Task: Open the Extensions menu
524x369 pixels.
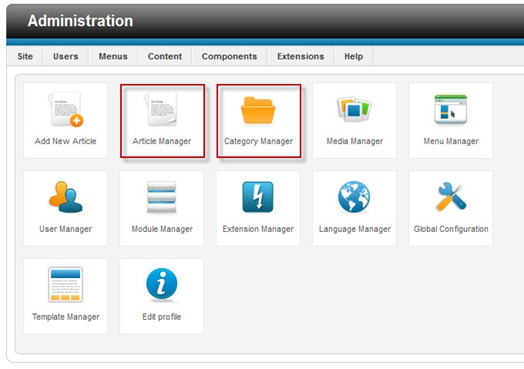Action: (300, 56)
